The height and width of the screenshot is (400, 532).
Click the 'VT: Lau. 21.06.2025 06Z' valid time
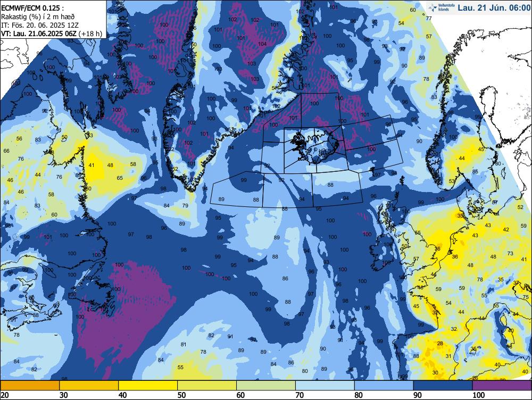pyautogui.click(x=39, y=34)
